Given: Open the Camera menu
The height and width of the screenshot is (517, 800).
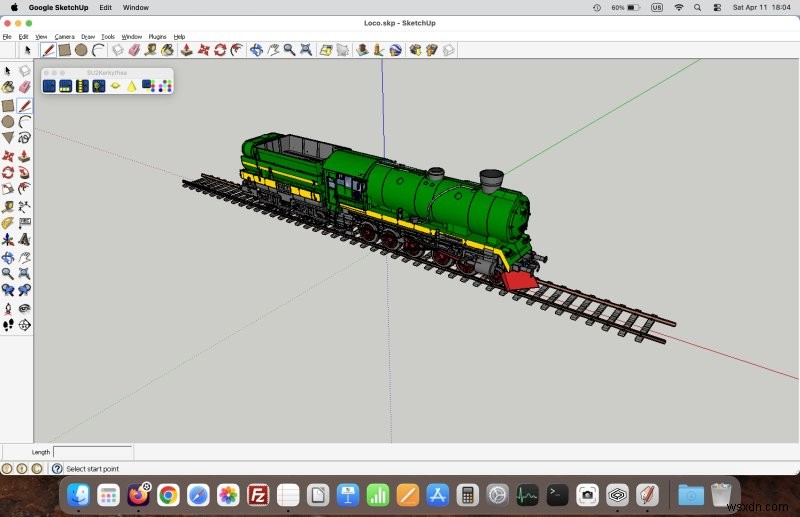Looking at the screenshot, I should tap(64, 37).
